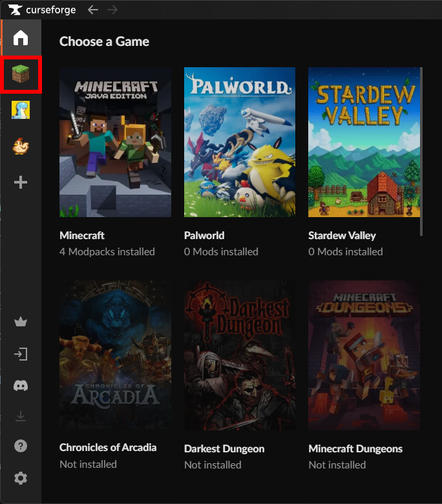Select the Darkest Dungeon cover art

pyautogui.click(x=240, y=355)
